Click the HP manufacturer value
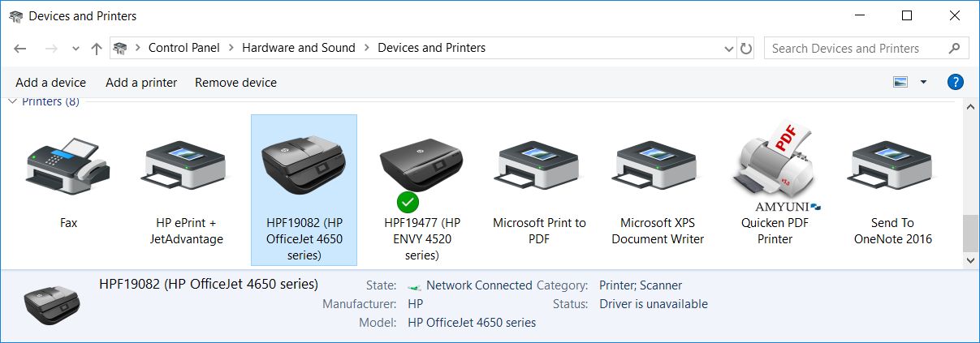The image size is (980, 343). 416,304
